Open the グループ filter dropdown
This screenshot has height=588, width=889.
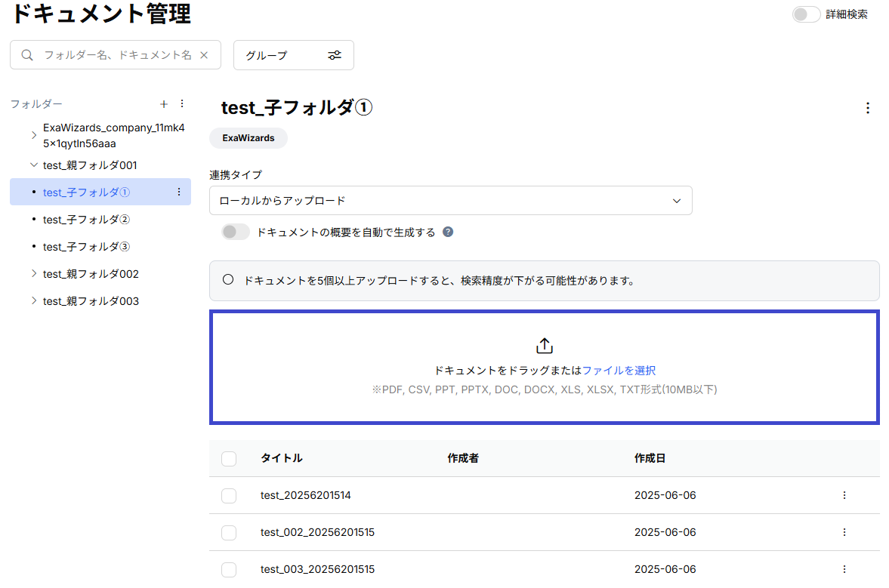tap(294, 55)
